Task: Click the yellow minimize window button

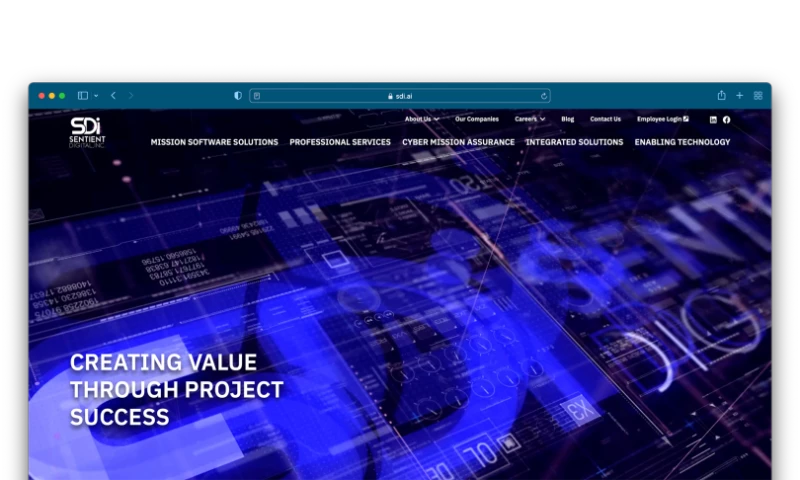Action: (52, 96)
